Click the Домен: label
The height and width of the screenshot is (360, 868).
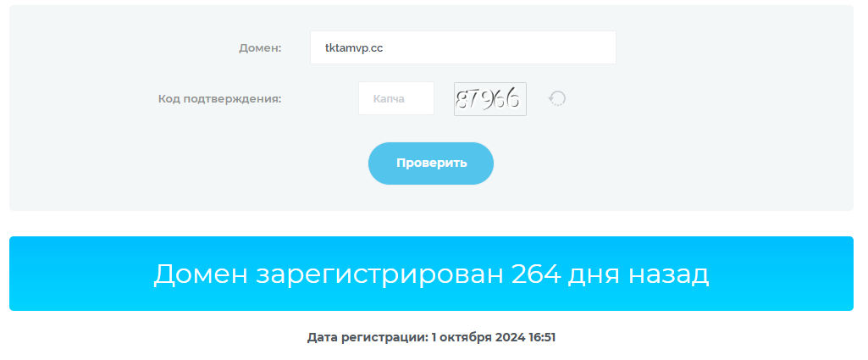260,48
